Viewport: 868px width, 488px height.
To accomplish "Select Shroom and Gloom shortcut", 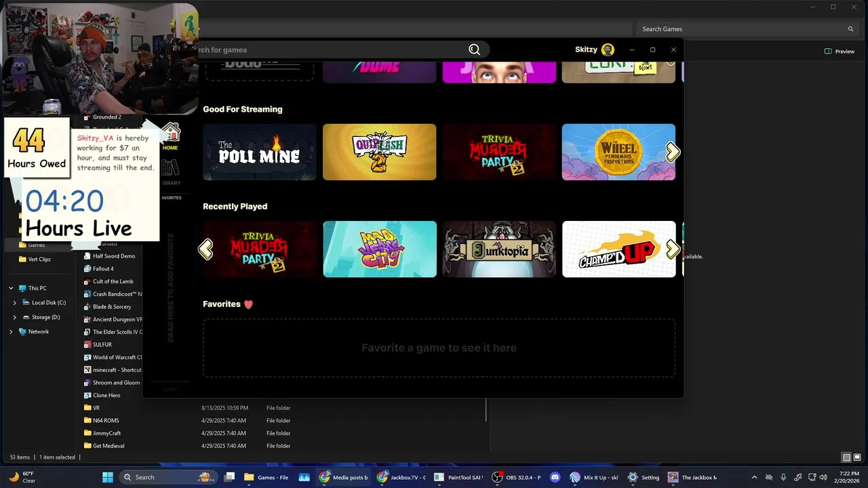I will click(111, 382).
